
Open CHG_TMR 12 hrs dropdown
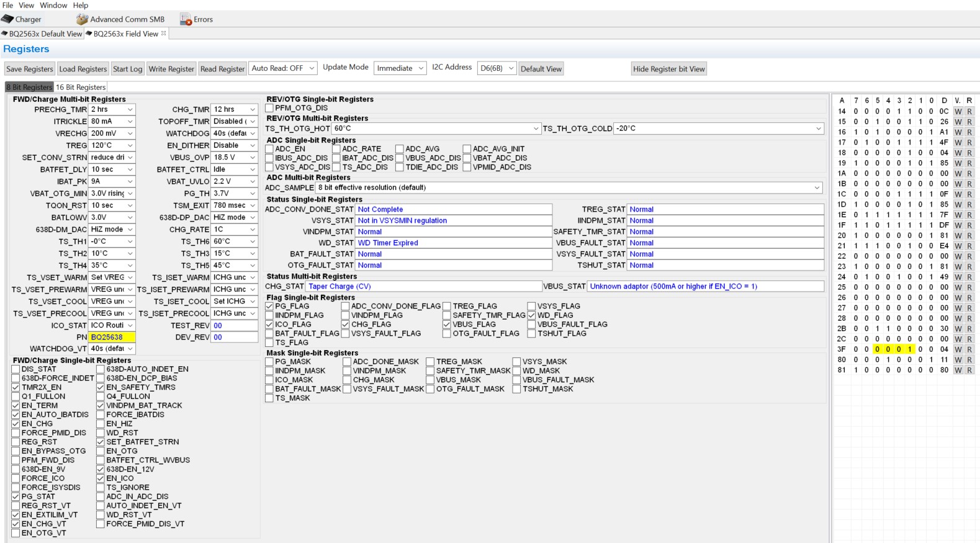coord(235,109)
